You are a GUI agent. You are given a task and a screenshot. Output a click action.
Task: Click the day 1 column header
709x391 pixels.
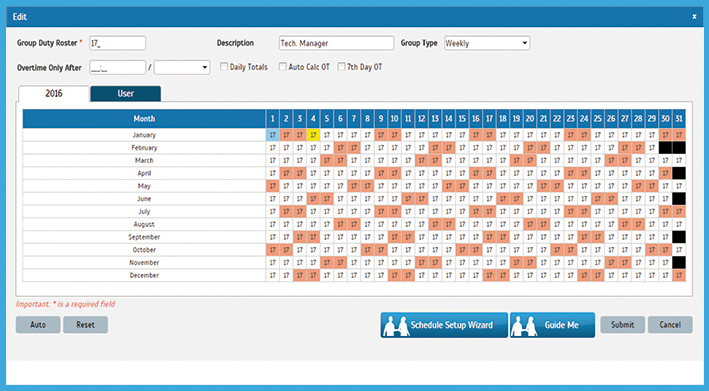click(x=272, y=119)
